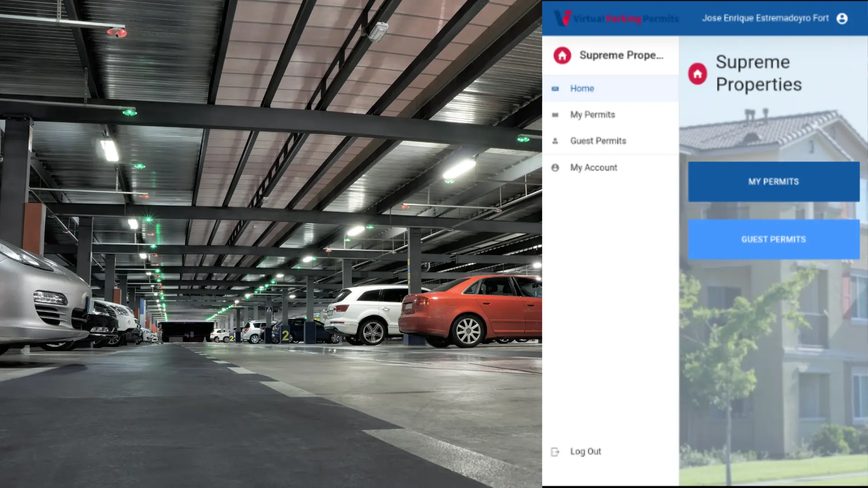Click the Guest Permits person icon
This screenshot has width=868, height=488.
point(555,141)
